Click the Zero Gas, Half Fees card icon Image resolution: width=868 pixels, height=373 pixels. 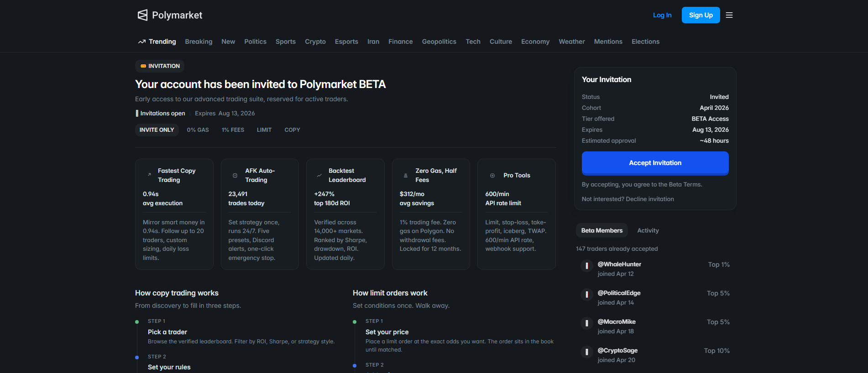[406, 175]
